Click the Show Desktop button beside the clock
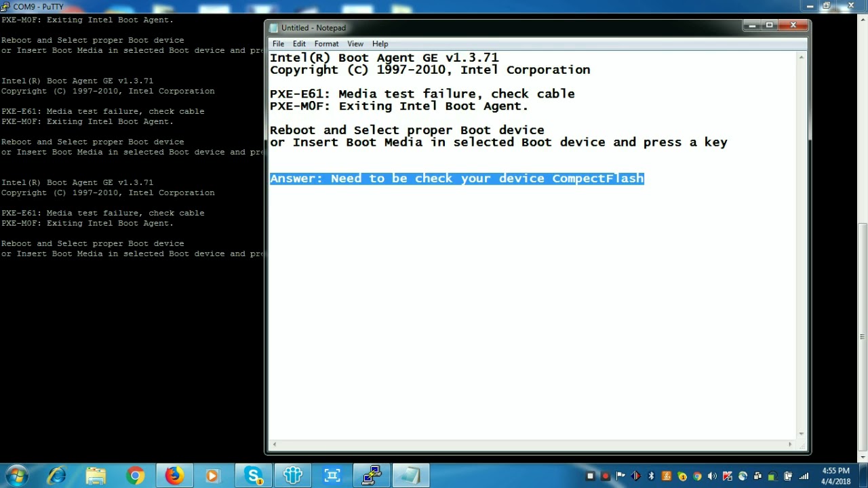This screenshot has width=868, height=488. pos(863,476)
